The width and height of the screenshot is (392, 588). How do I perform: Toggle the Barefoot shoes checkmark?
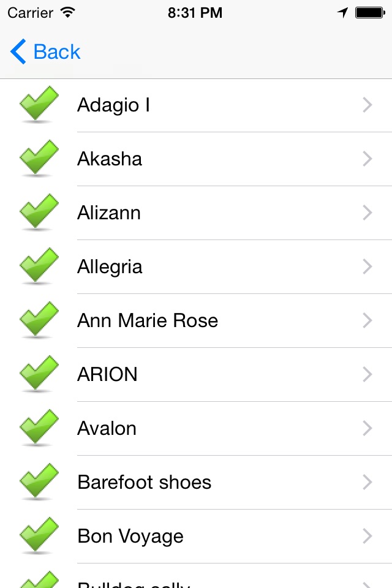[x=39, y=482]
